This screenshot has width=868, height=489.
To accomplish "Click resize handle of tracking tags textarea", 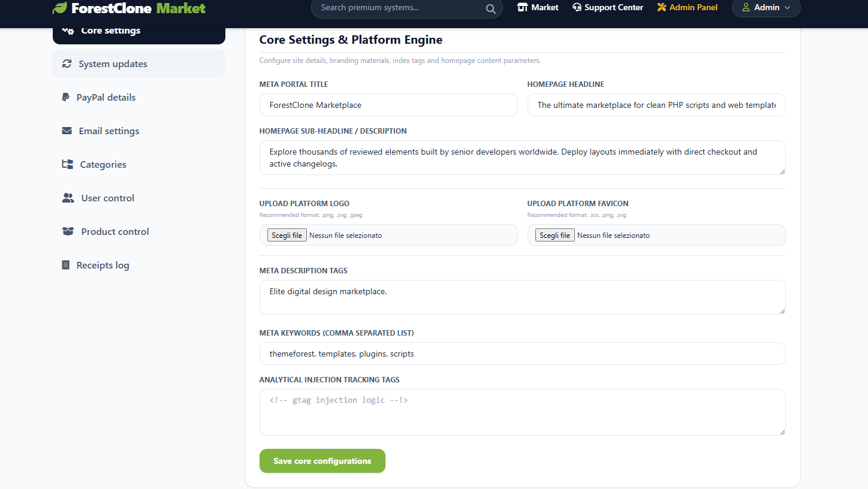I will click(782, 431).
